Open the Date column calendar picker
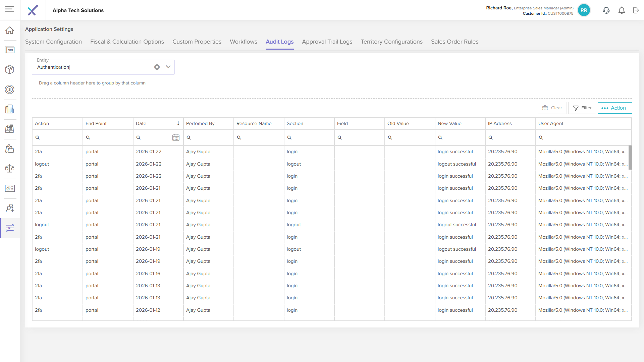Image resolution: width=644 pixels, height=362 pixels. pyautogui.click(x=176, y=137)
